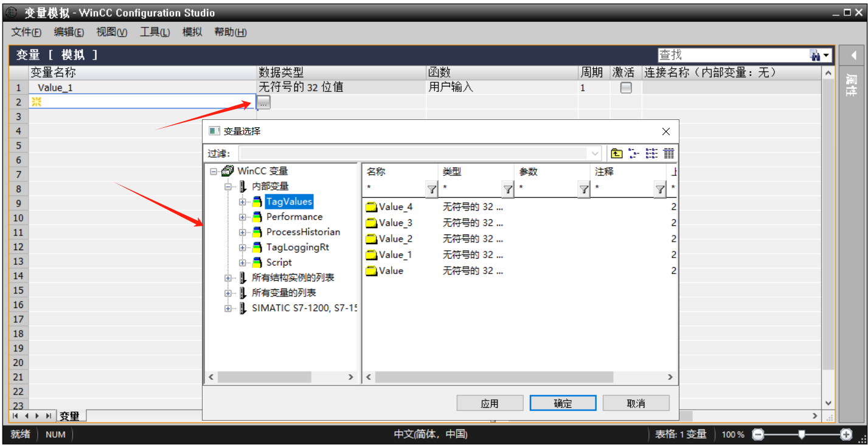Click the zoom slider handle
This screenshot has width=868, height=445.
(802, 434)
